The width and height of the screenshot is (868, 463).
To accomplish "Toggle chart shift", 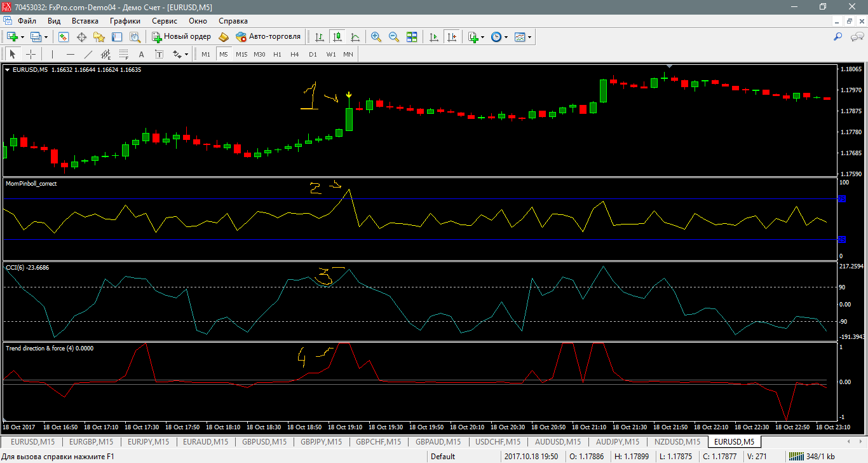I will coord(452,37).
